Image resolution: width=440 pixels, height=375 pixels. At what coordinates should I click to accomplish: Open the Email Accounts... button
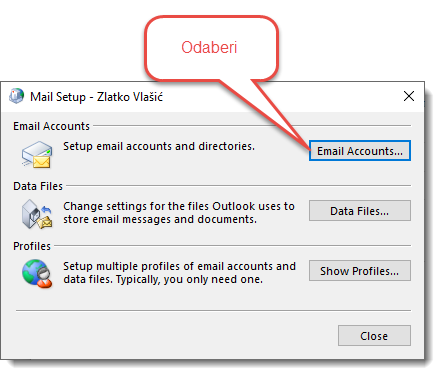coord(360,151)
